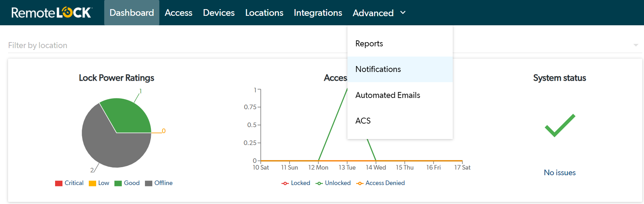The image size is (644, 204).
Task: Toggle the Unlocked series legend item
Action: [x=333, y=183]
